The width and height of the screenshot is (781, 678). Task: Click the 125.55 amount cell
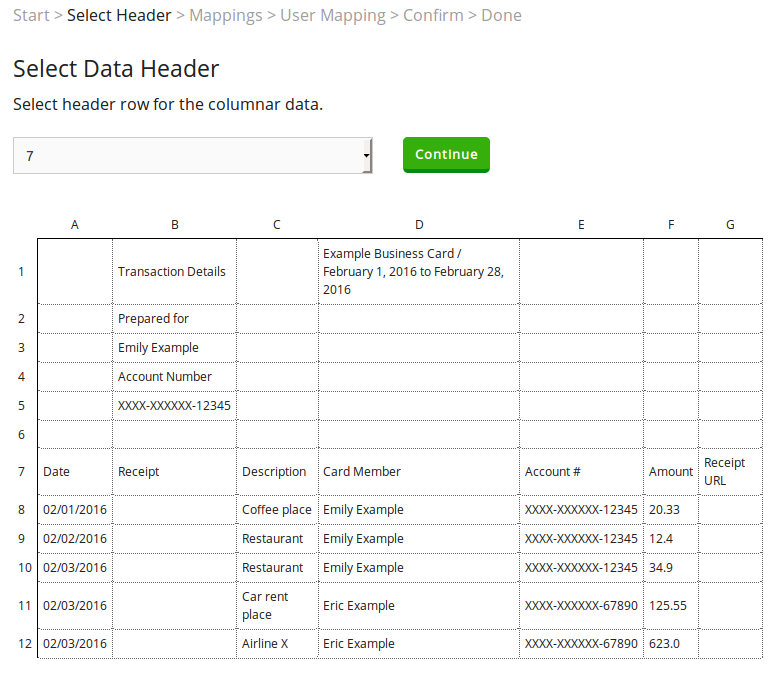tap(671, 606)
